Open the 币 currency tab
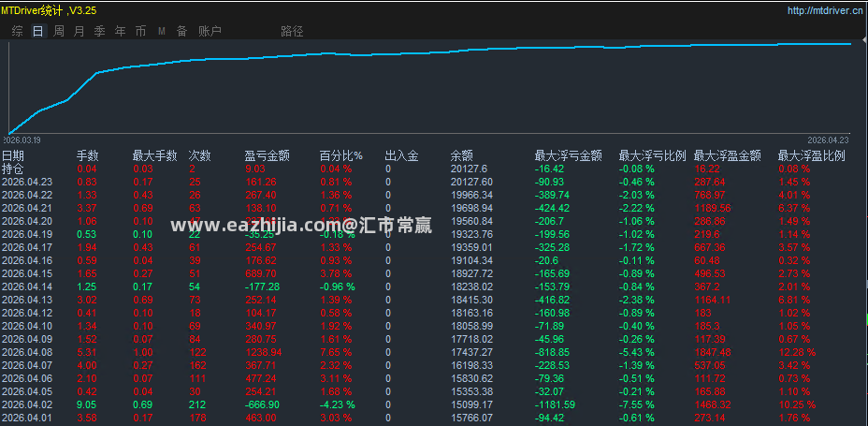Image resolution: width=868 pixels, height=426 pixels. [140, 32]
